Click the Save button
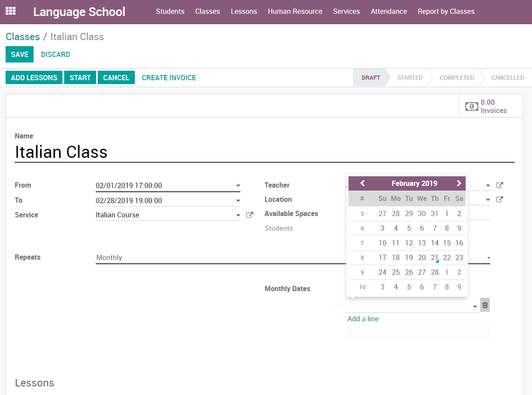 point(19,54)
